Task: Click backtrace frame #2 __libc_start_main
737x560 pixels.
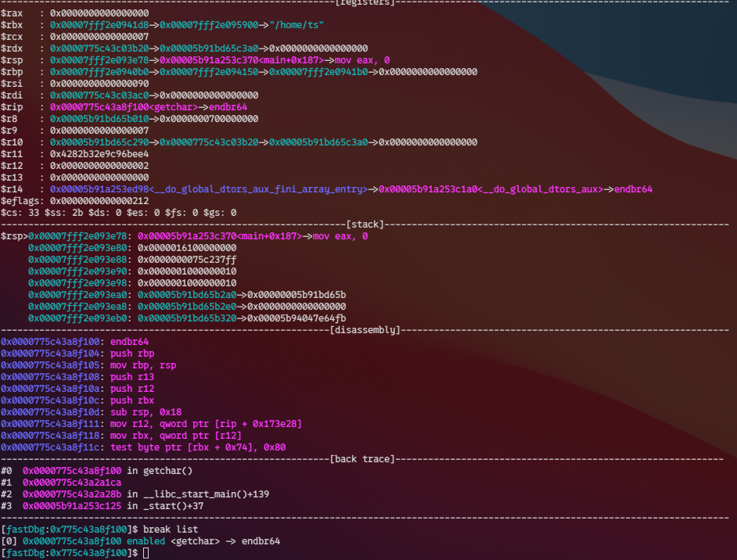Action: [135, 494]
